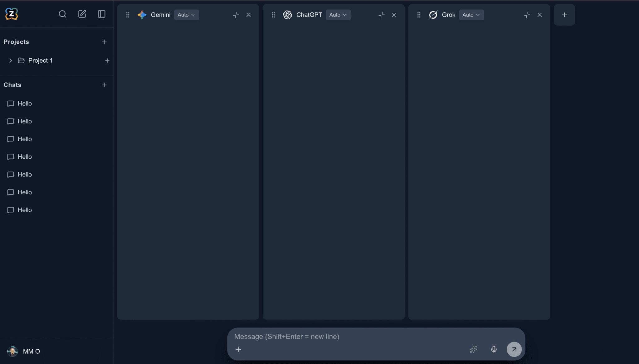Screen dimensions: 639x364
Task: Open the Auto model dropdown for Gemini
Action: [x=186, y=15]
